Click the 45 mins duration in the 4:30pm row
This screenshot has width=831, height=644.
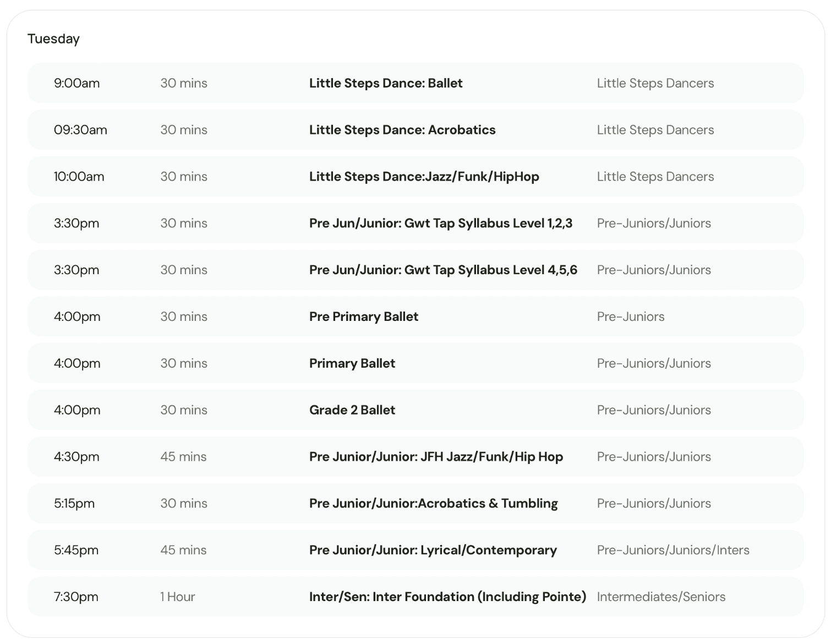point(183,457)
